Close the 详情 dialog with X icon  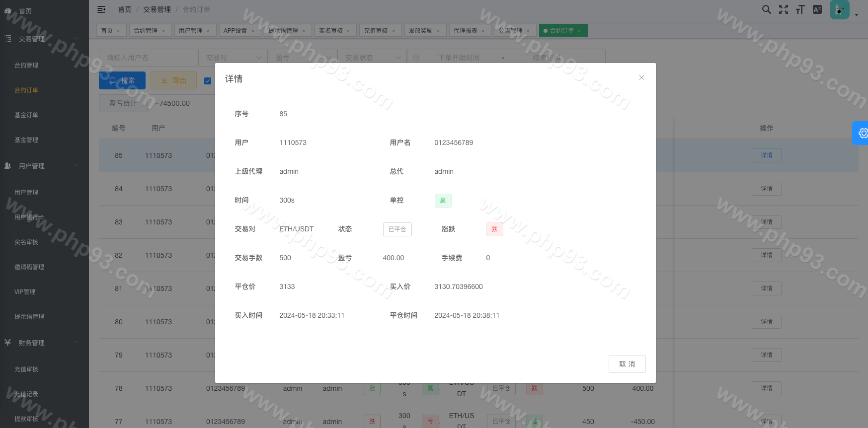pyautogui.click(x=641, y=77)
